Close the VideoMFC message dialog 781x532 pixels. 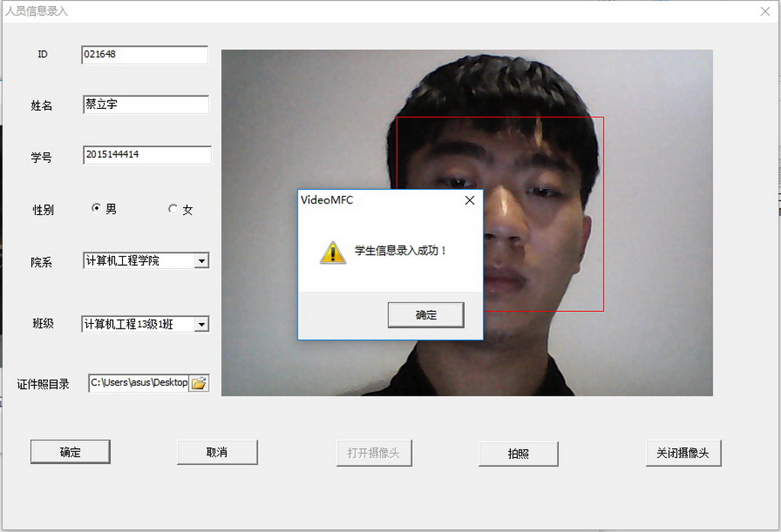coord(470,200)
